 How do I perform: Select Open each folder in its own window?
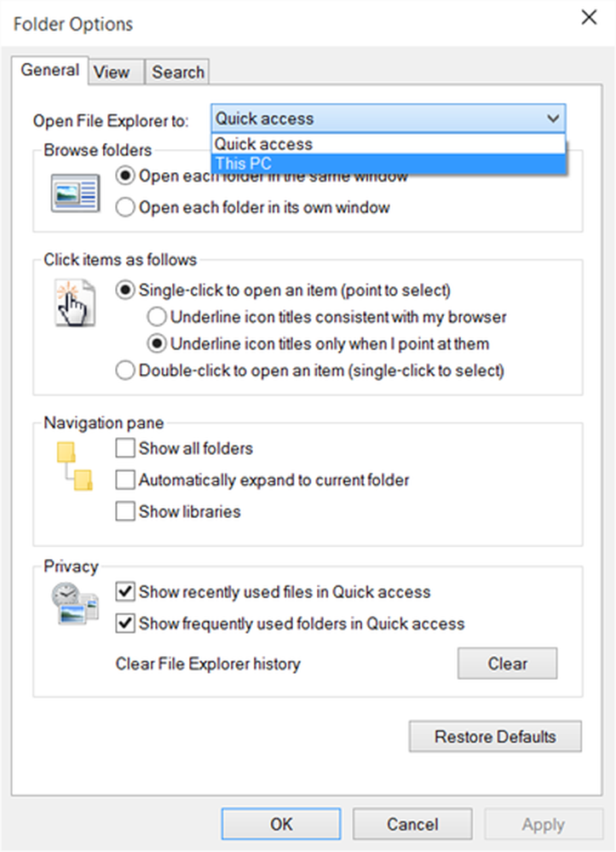125,207
